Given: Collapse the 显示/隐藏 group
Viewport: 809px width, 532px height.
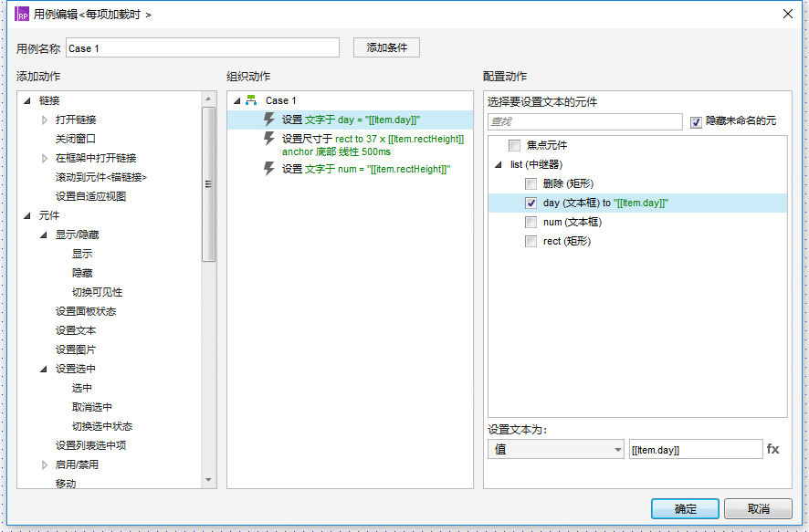Looking at the screenshot, I should pyautogui.click(x=44, y=235).
